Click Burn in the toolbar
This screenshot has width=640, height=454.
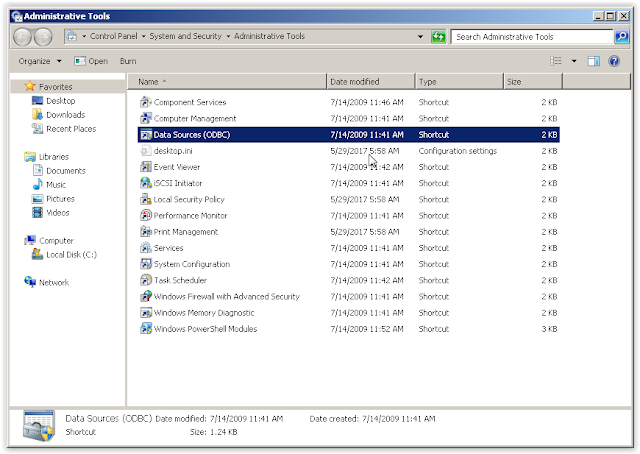coord(128,61)
